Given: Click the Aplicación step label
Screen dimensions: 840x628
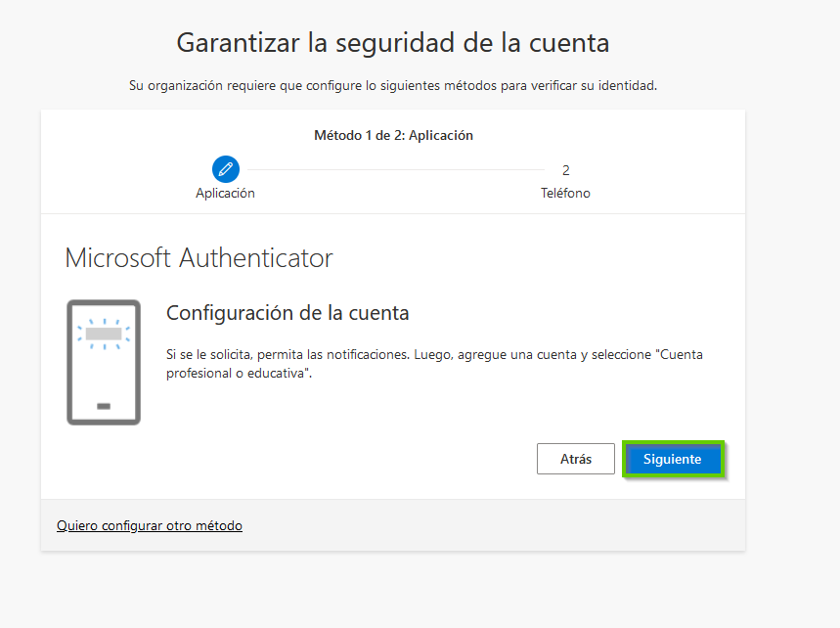Looking at the screenshot, I should [x=225, y=193].
